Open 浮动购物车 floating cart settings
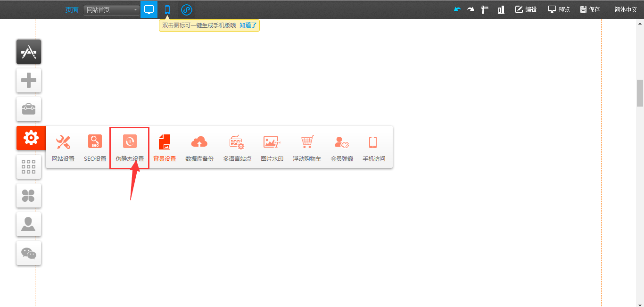644x307 pixels. [307, 147]
